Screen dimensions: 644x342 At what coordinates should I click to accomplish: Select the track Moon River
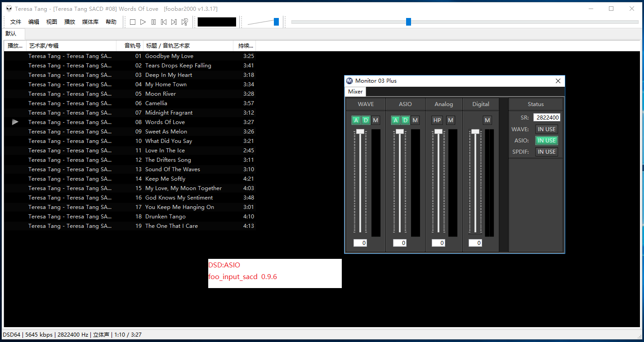click(161, 94)
